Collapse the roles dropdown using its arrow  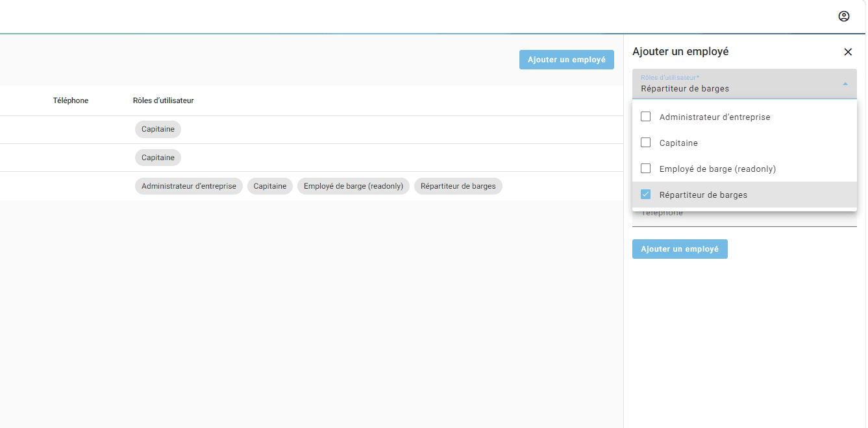coord(845,84)
